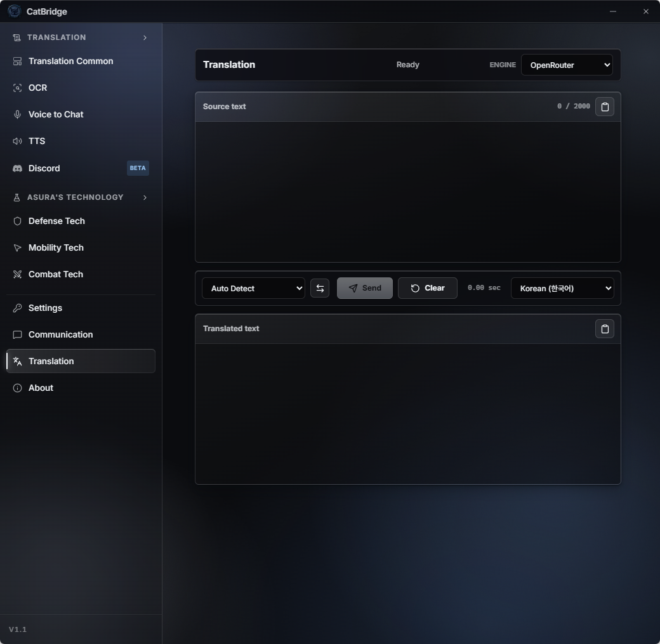Click the CatBridge app logo icon

(15, 11)
